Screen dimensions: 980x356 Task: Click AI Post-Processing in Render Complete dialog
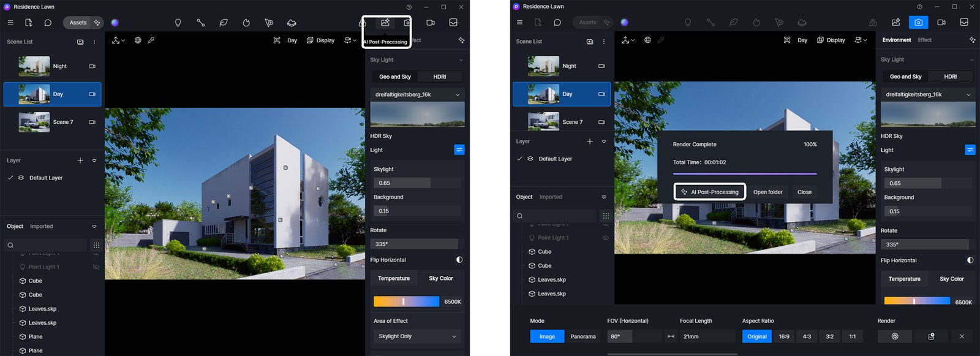pos(709,192)
